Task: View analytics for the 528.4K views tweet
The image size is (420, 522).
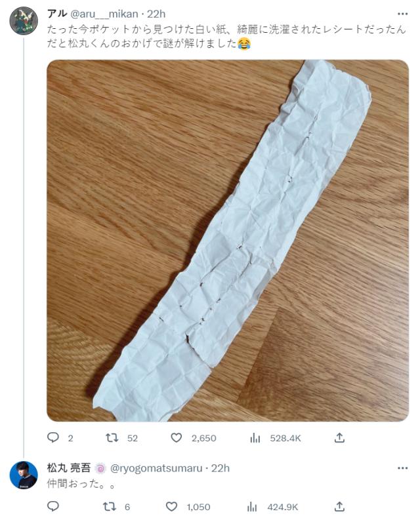Action: (256, 438)
